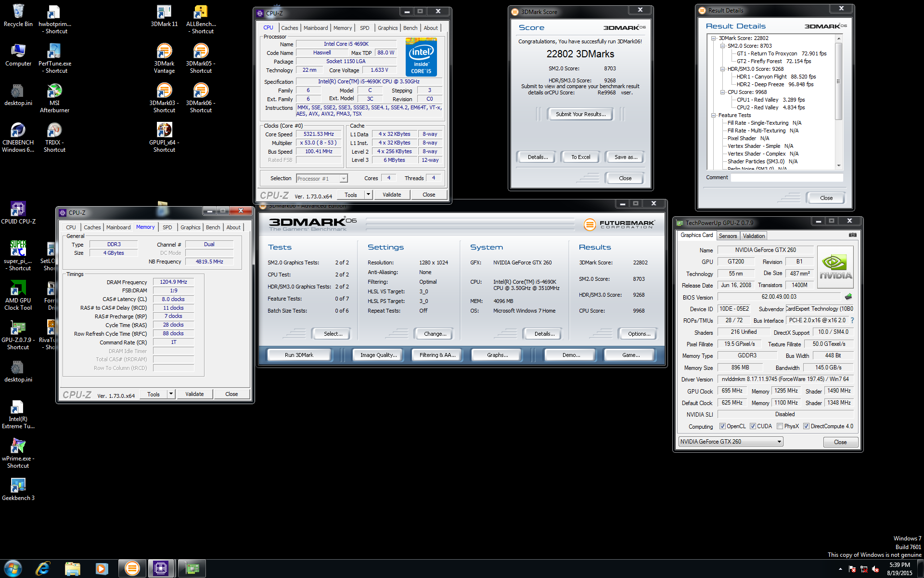Collapse the SM2.0 Score: 8703 node
Image resolution: width=924 pixels, height=578 pixels.
[x=722, y=46]
